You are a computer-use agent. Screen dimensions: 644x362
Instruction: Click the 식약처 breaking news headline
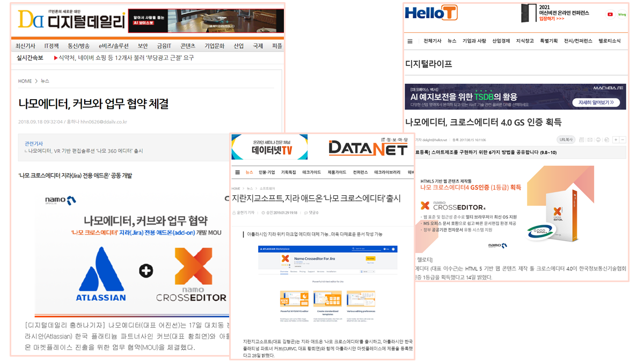point(126,57)
